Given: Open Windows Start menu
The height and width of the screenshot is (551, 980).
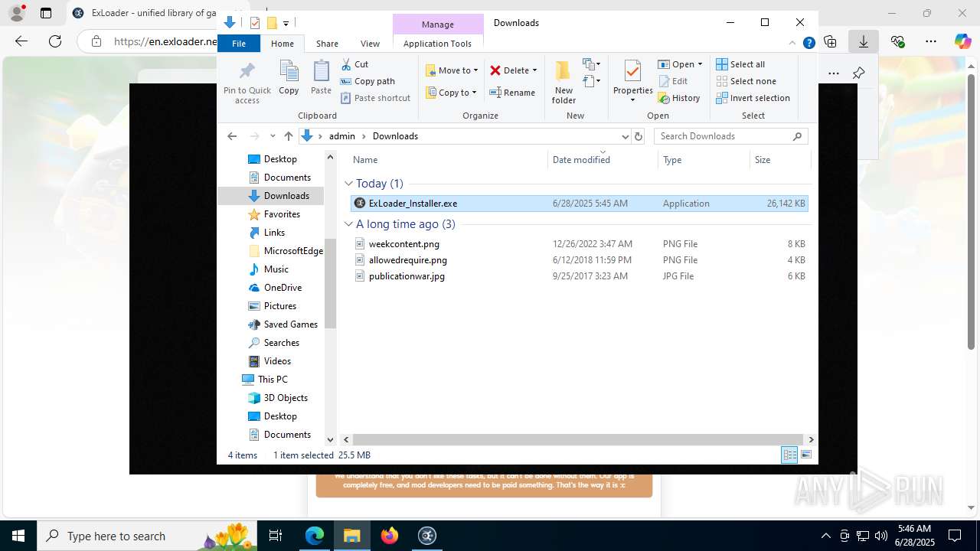Looking at the screenshot, I should [18, 536].
